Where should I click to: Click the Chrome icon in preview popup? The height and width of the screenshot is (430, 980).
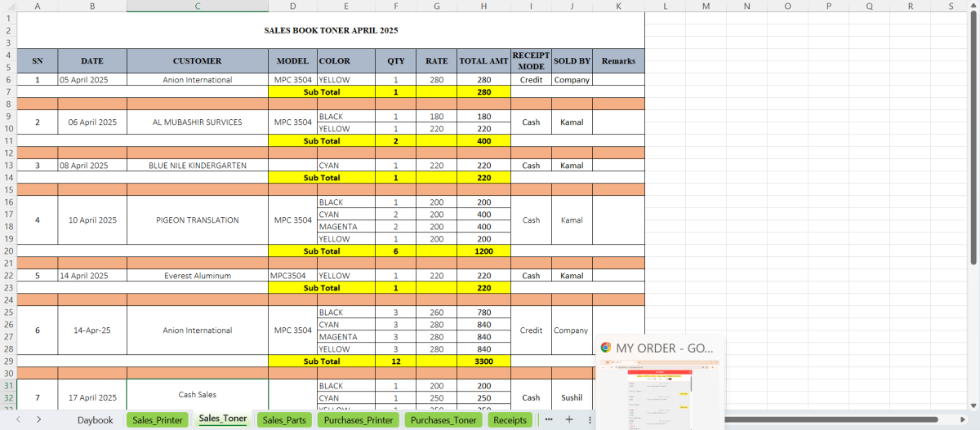point(606,348)
